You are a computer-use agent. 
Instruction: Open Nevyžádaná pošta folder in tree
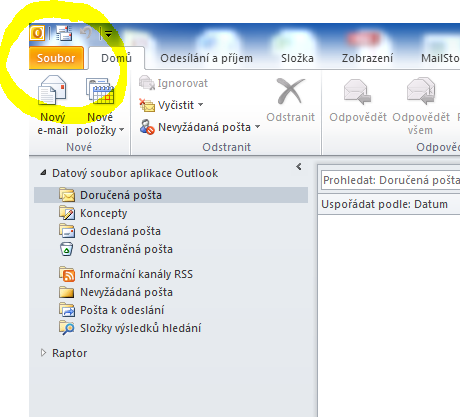click(x=126, y=292)
